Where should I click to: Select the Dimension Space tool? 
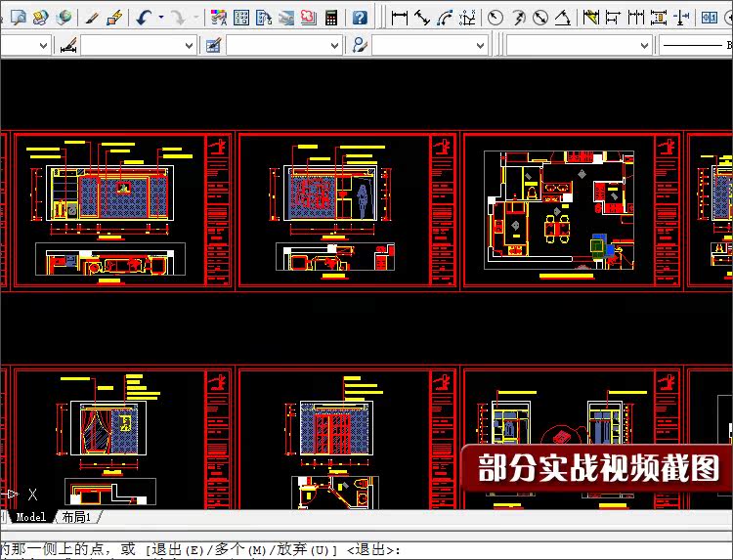click(659, 18)
